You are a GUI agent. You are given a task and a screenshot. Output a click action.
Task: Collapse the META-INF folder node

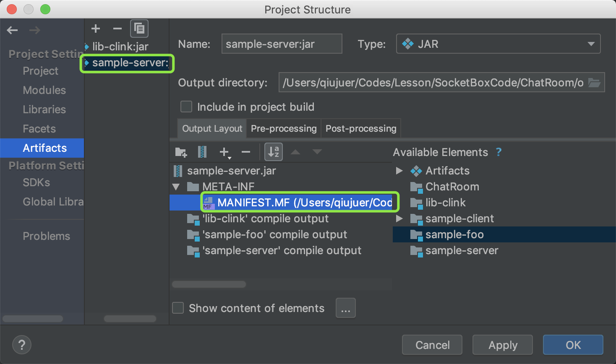(x=176, y=187)
